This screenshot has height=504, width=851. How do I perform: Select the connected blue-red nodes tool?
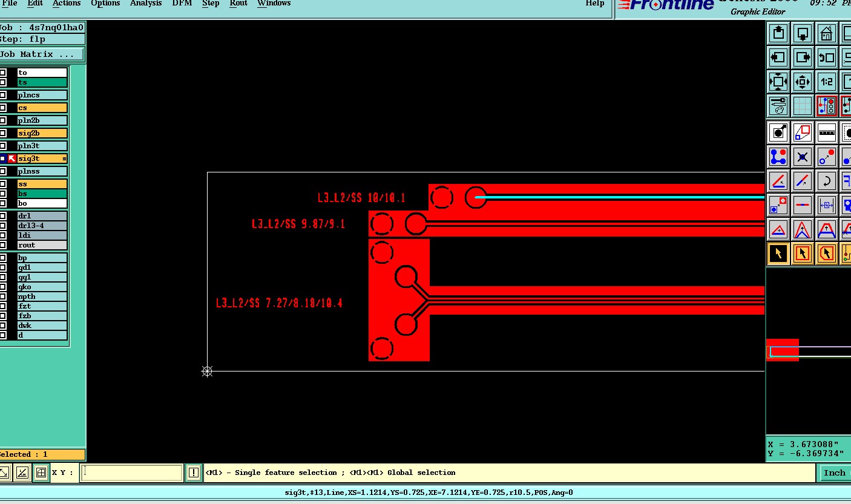[x=778, y=156]
